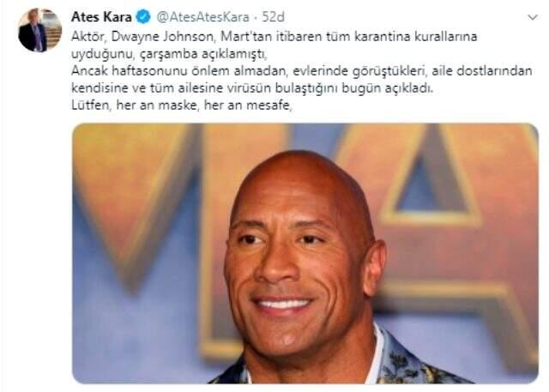Screen dimensions: 549x392
Task: Open the @AtesAtesKara handle link
Action: pyautogui.click(x=202, y=17)
